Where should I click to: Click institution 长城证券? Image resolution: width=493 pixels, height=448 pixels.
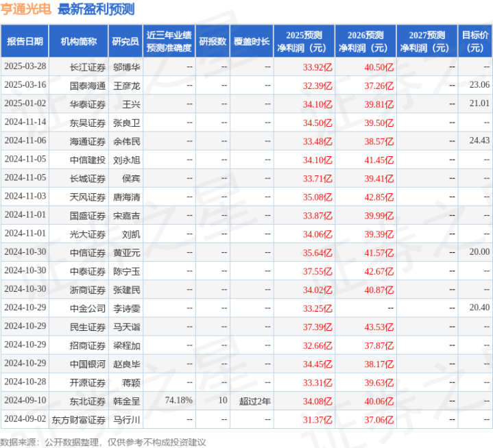[x=87, y=178]
